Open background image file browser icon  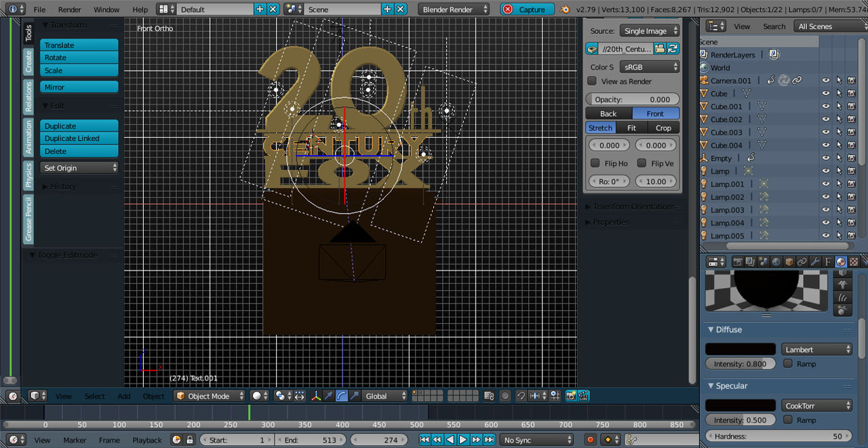(659, 49)
